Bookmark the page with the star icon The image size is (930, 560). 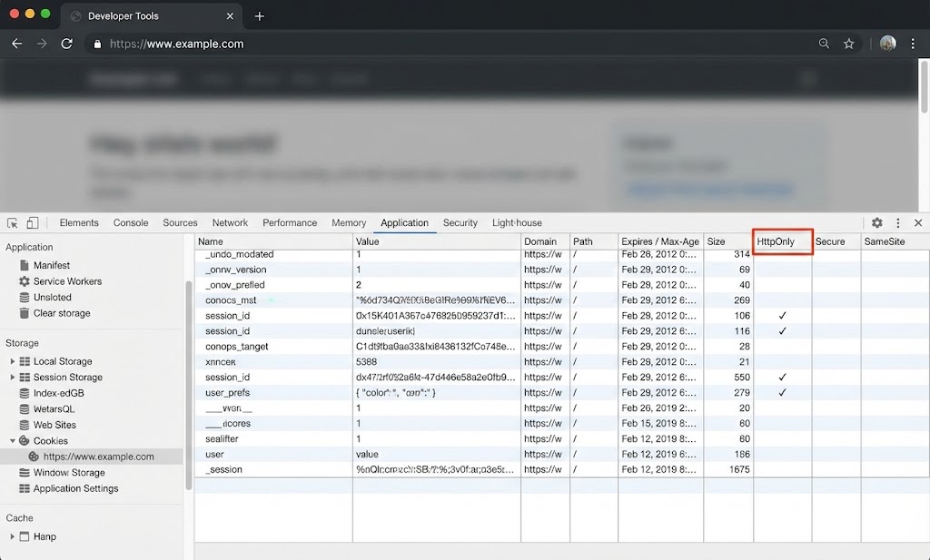coord(848,43)
